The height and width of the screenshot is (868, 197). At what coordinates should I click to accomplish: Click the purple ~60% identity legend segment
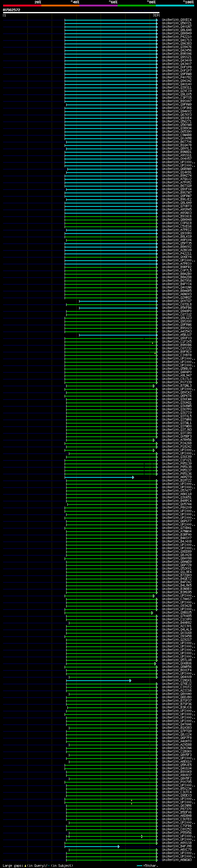point(99,6)
